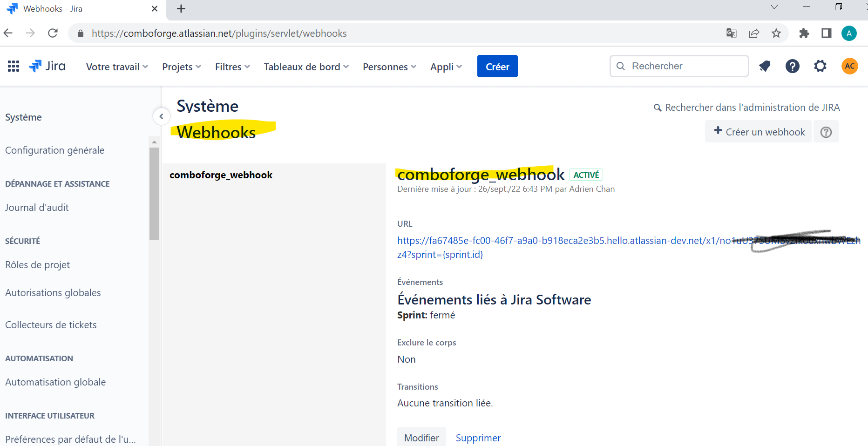The height and width of the screenshot is (446, 868).
Task: Expand the Votre travail menu
Action: [117, 67]
